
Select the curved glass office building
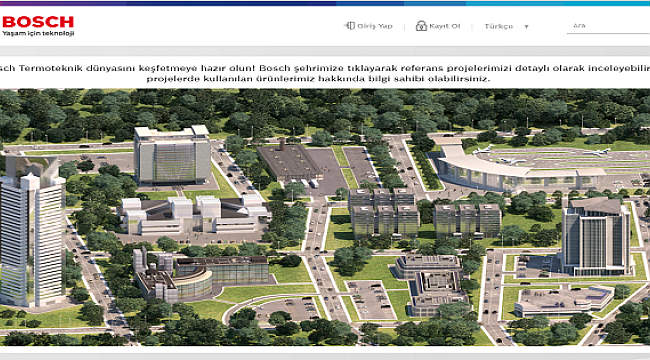(201, 275)
